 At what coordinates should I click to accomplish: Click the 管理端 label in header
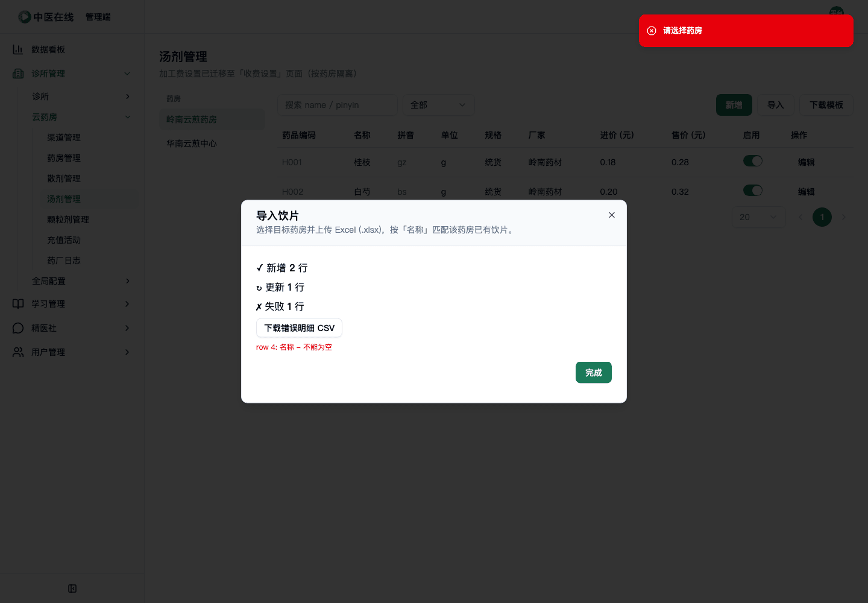coord(98,17)
